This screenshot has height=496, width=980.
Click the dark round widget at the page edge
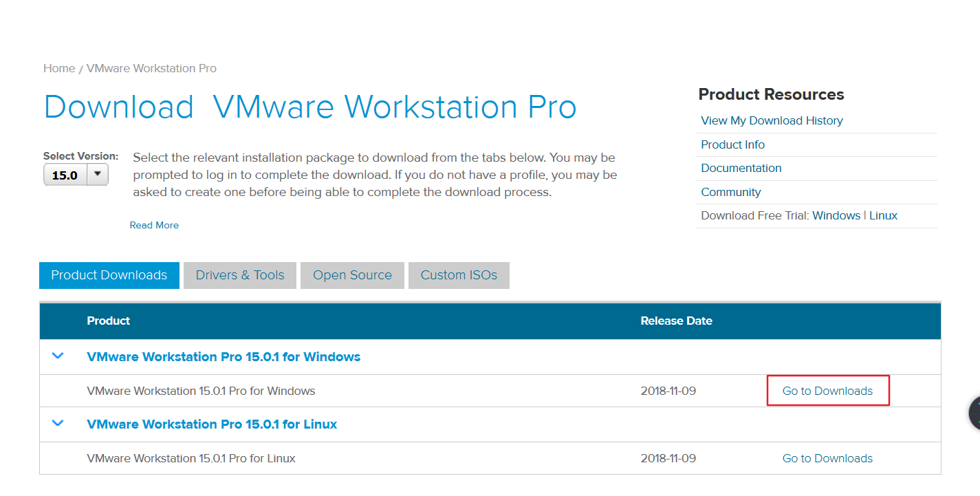point(974,413)
